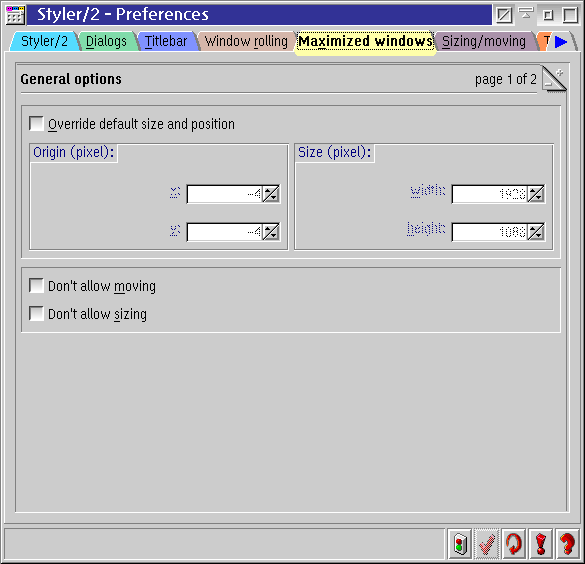Image resolution: width=585 pixels, height=564 pixels.
Task: Switch to the Titlebar tab
Action: click(166, 41)
